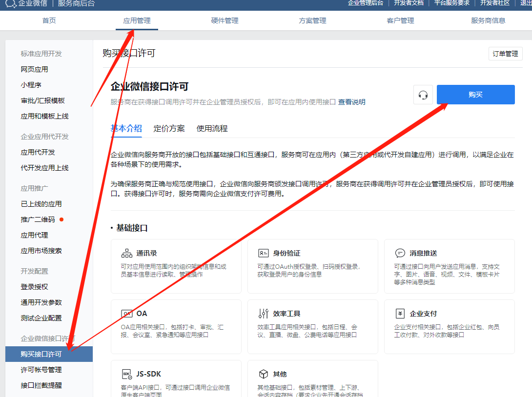Image resolution: width=532 pixels, height=397 pixels.
Task: Open the 硬件管理 top navigation tab
Action: [225, 20]
